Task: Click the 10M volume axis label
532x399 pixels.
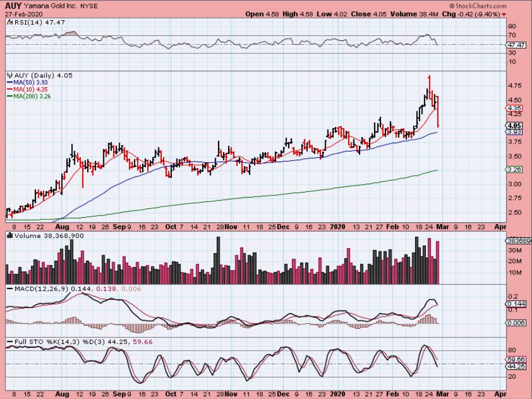Action: [515, 273]
